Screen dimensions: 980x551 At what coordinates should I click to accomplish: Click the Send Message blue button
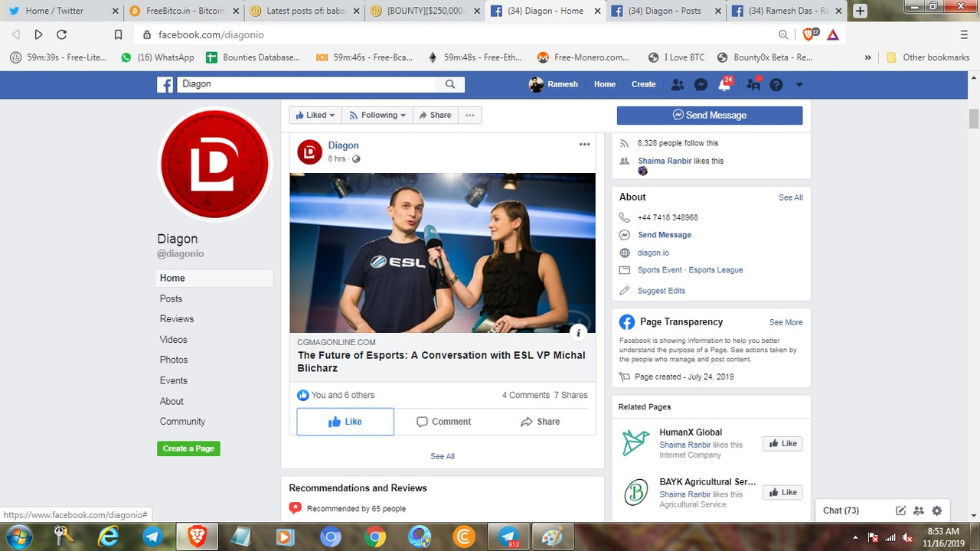click(710, 115)
